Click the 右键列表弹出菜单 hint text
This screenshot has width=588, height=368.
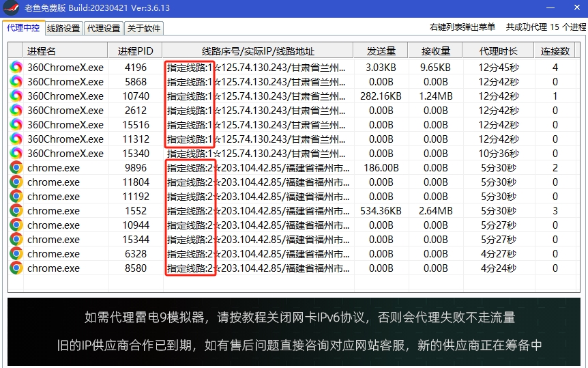[x=462, y=27]
